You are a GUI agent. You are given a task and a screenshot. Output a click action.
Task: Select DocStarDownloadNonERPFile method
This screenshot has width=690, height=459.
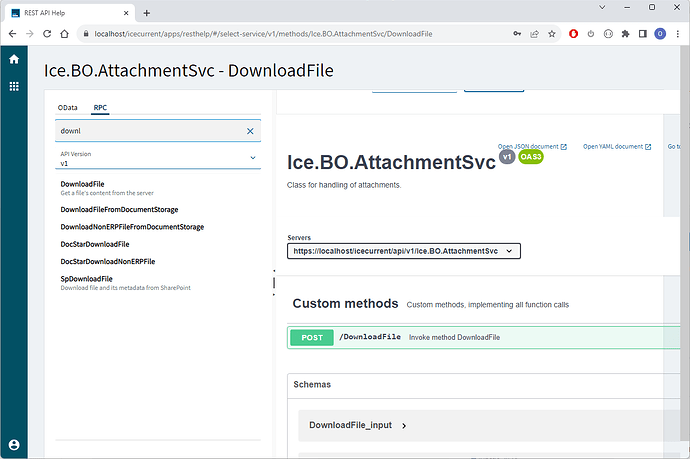(x=108, y=261)
